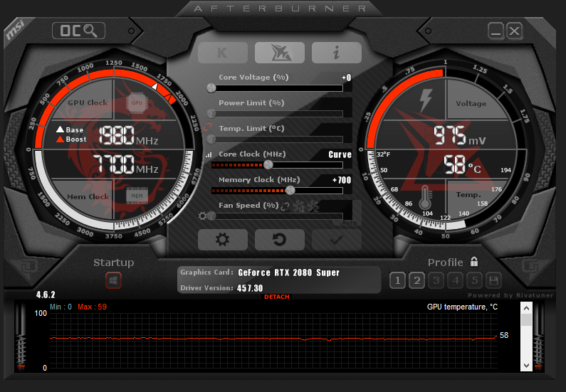566x392 pixels.
Task: Select profile slot 5
Action: [475, 280]
